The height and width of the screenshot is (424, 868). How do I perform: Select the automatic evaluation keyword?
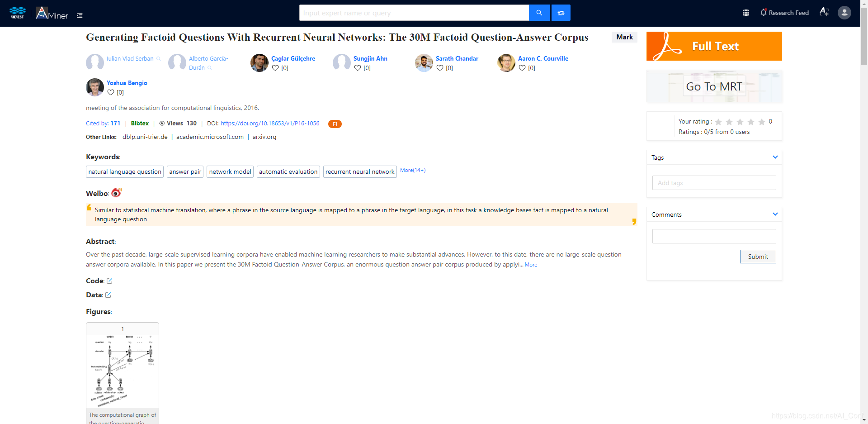coord(288,172)
